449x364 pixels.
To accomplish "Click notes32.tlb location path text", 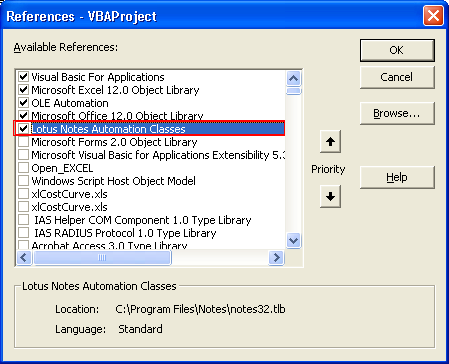I will [x=200, y=309].
